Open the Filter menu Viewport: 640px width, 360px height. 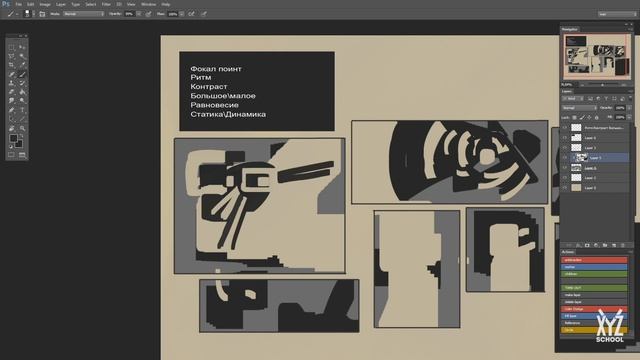tap(107, 4)
